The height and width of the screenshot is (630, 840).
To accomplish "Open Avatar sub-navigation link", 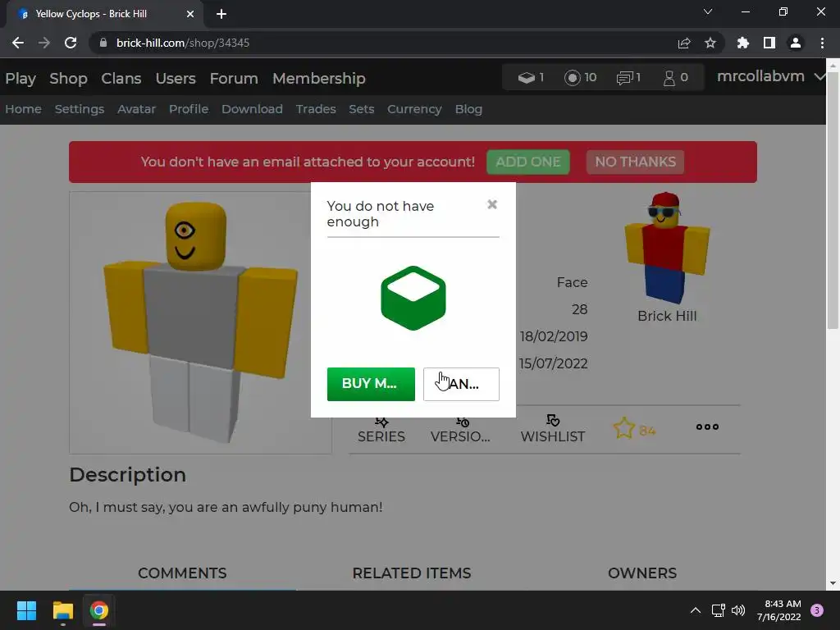I will pyautogui.click(x=137, y=109).
